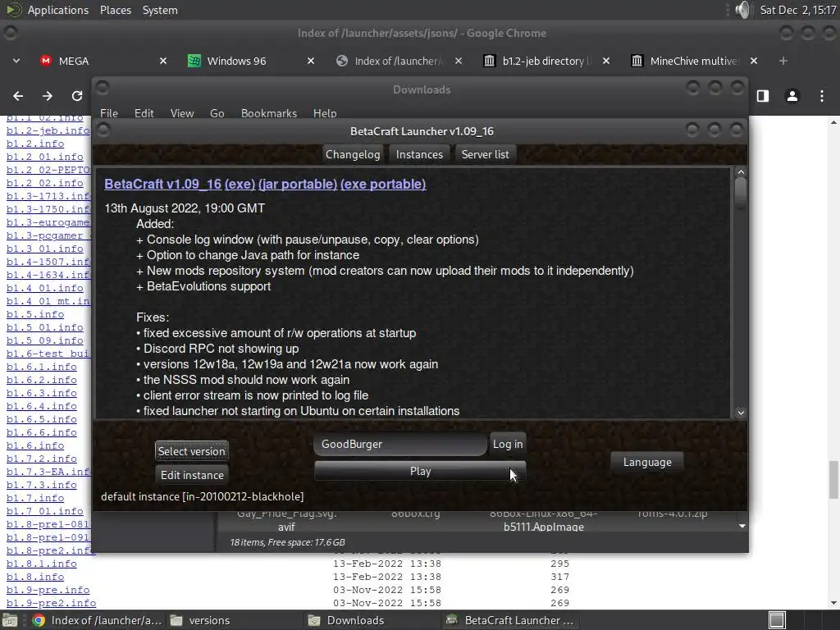This screenshot has width=840, height=630.
Task: Open File menu in Downloads window
Action: tap(109, 113)
